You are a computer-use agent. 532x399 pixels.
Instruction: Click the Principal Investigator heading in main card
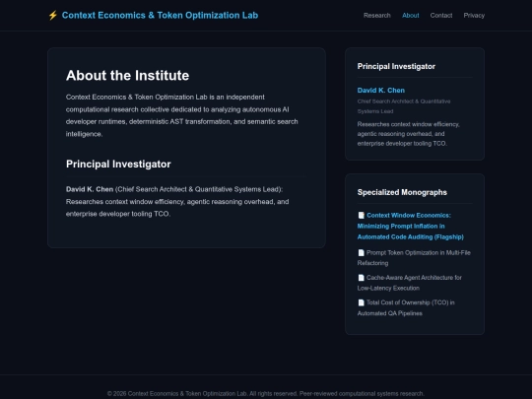pyautogui.click(x=118, y=164)
